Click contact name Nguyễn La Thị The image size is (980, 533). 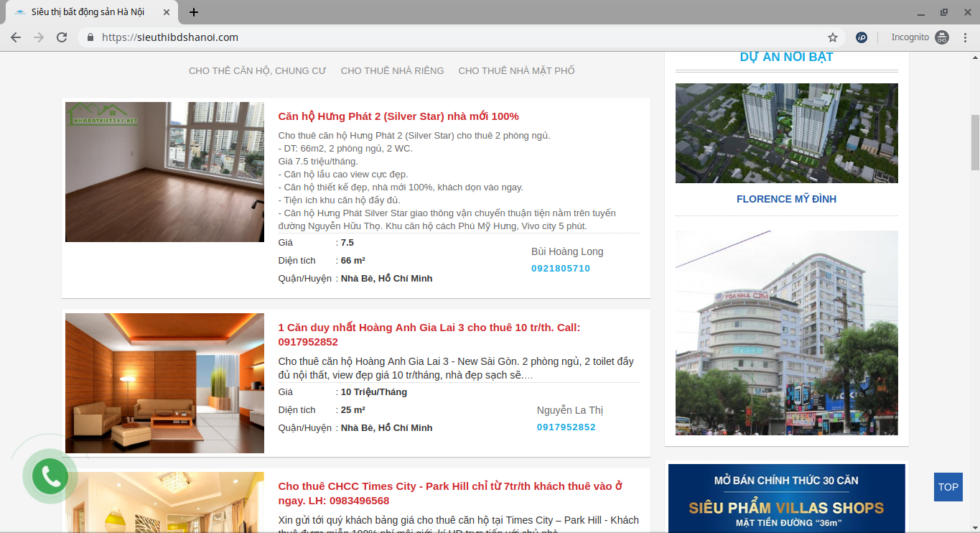click(x=570, y=410)
